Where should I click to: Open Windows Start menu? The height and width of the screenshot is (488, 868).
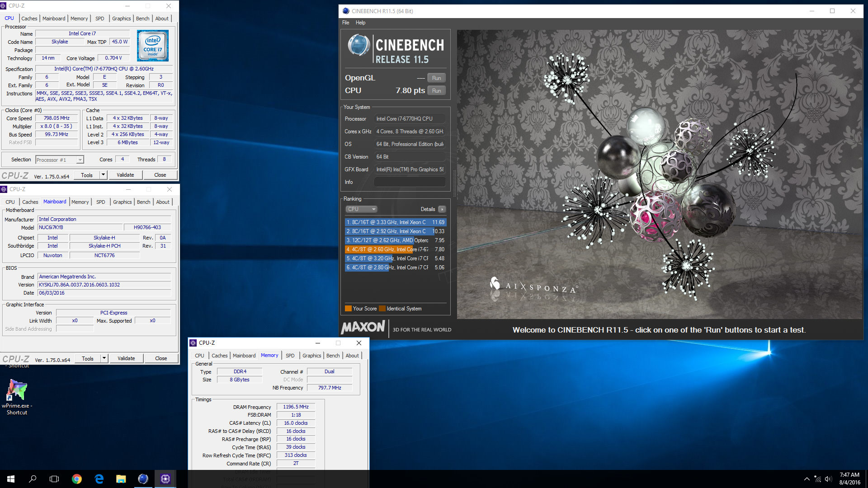pos(11,479)
